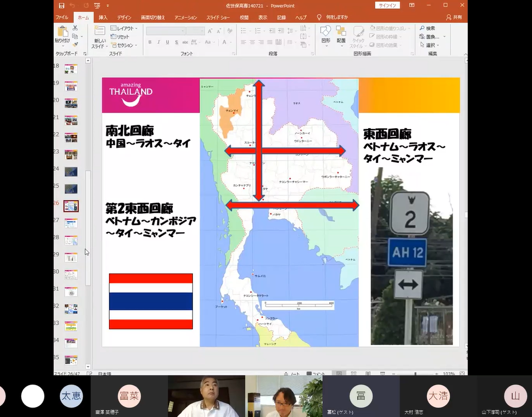
Task: Toggle text shadow formatting
Action: pos(176,42)
